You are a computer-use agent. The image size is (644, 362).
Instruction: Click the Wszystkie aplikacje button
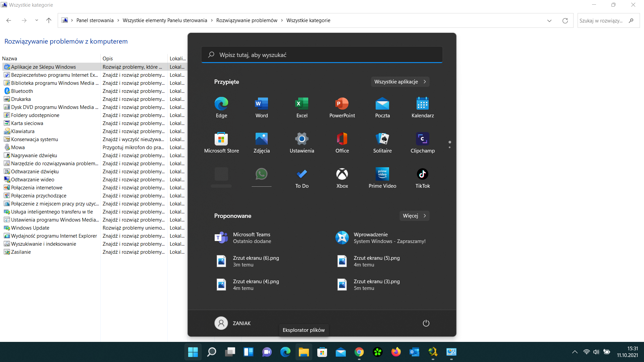[400, 82]
